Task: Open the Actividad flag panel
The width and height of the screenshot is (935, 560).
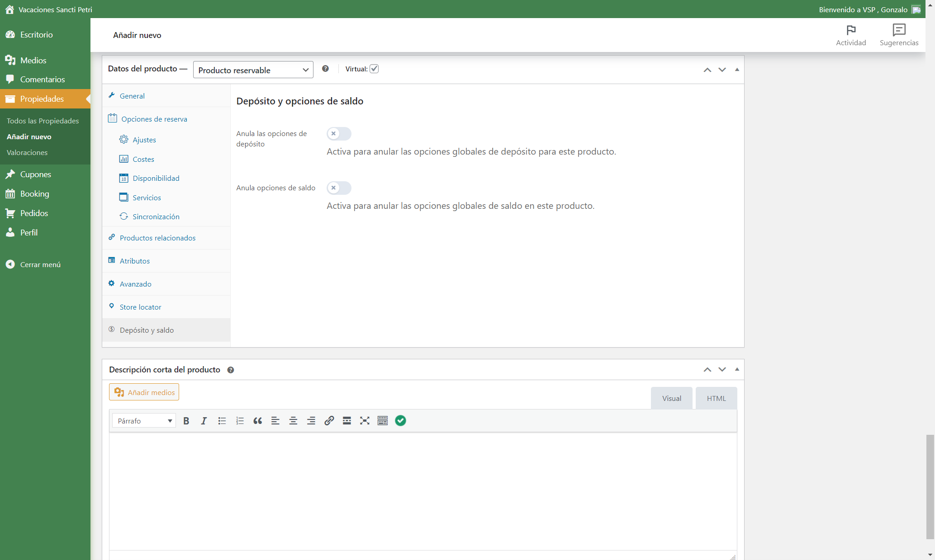Action: coord(851,35)
